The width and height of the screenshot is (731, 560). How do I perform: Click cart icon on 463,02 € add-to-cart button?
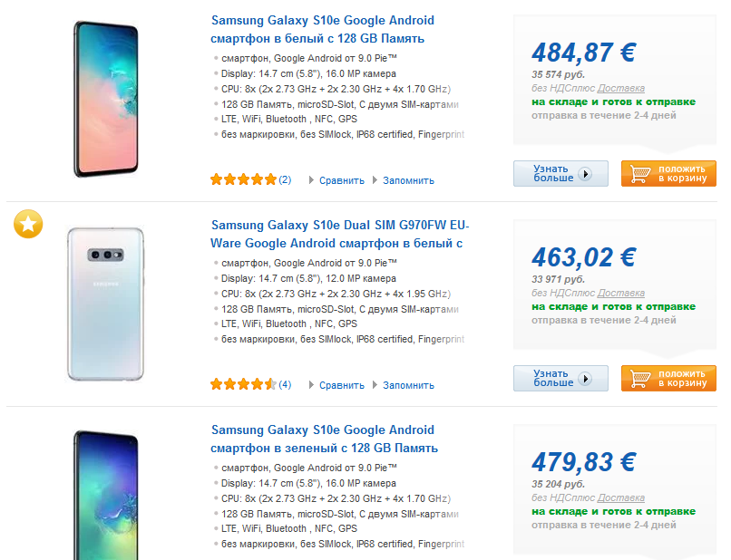point(639,378)
